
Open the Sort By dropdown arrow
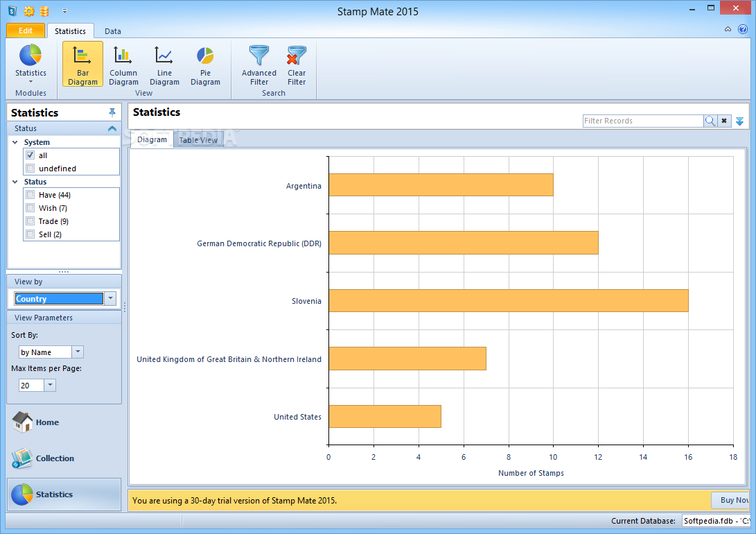pyautogui.click(x=78, y=352)
